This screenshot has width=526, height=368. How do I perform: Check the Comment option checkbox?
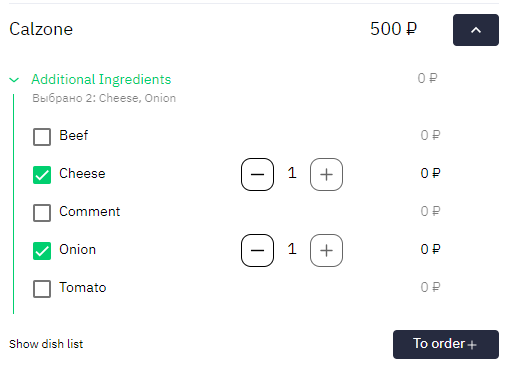pos(42,213)
